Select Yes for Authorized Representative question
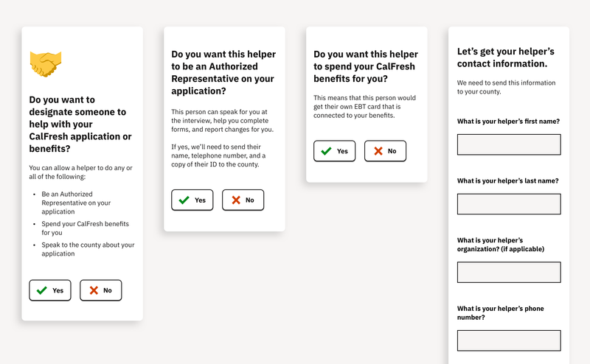The height and width of the screenshot is (364, 590). 192,200
